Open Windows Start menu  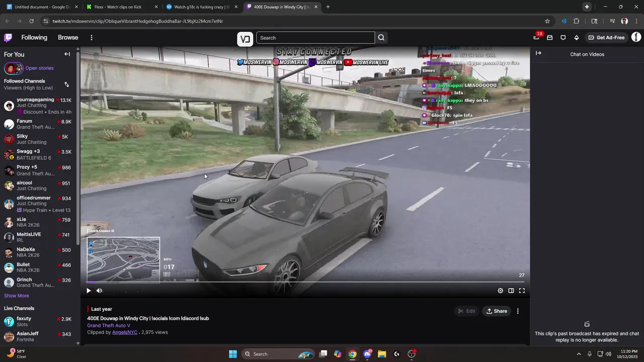(233, 354)
